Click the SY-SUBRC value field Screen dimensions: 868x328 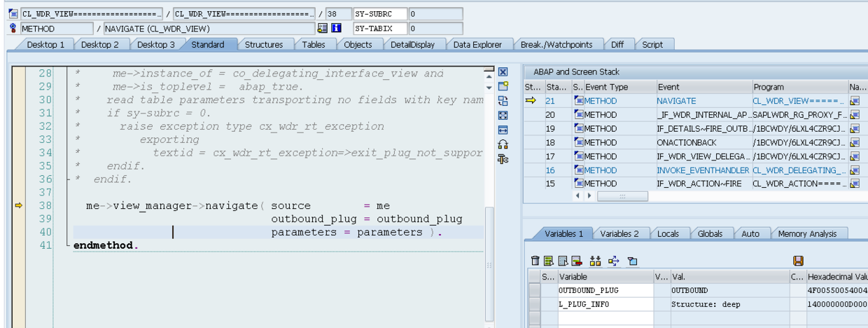[435, 14]
